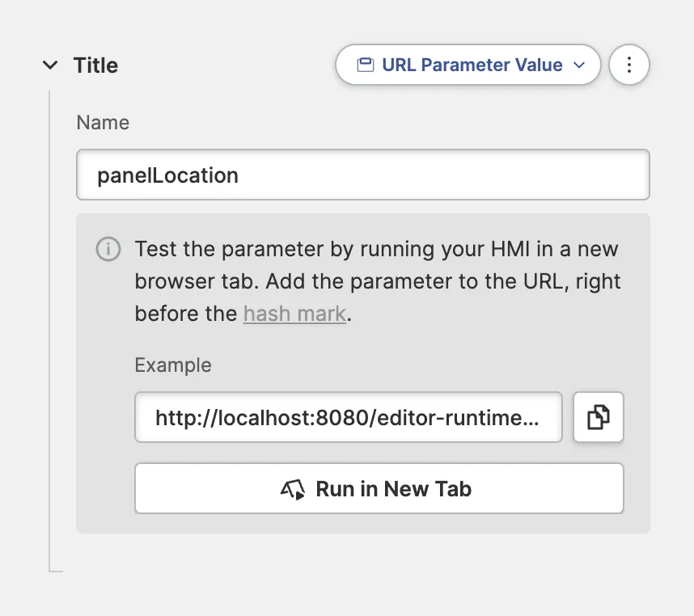
Task: Click the 'Run in New Tab' label text
Action: click(393, 489)
